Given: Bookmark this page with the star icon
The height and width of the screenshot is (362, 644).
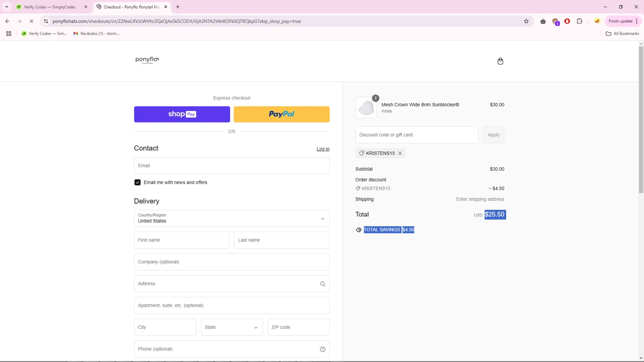Looking at the screenshot, I should point(526,21).
